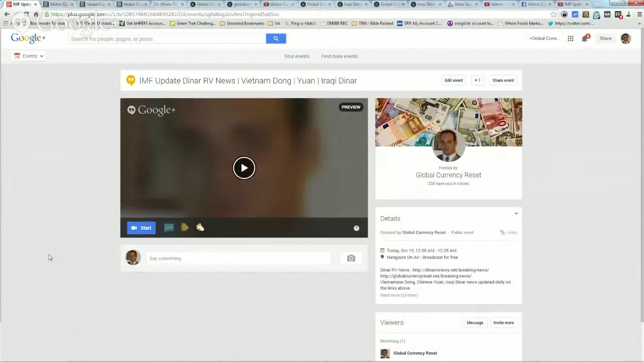Image resolution: width=644 pixels, height=362 pixels.
Task: Open the Google apps grid icon
Action: click(x=571, y=39)
